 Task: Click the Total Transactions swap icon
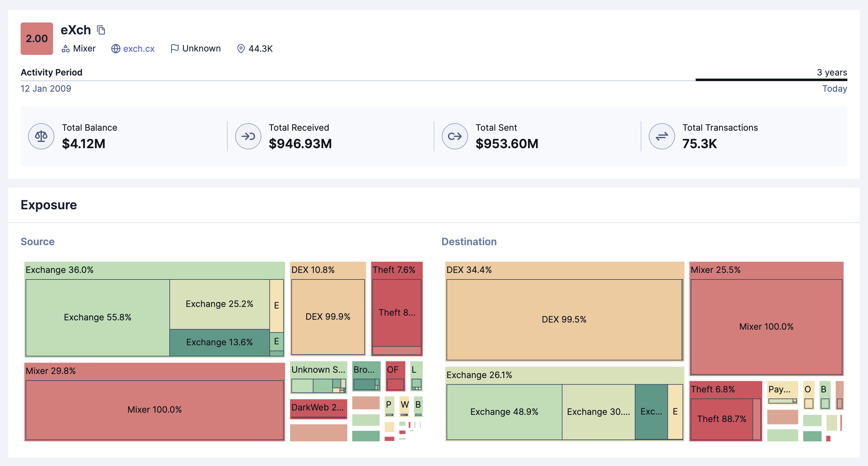click(x=661, y=136)
